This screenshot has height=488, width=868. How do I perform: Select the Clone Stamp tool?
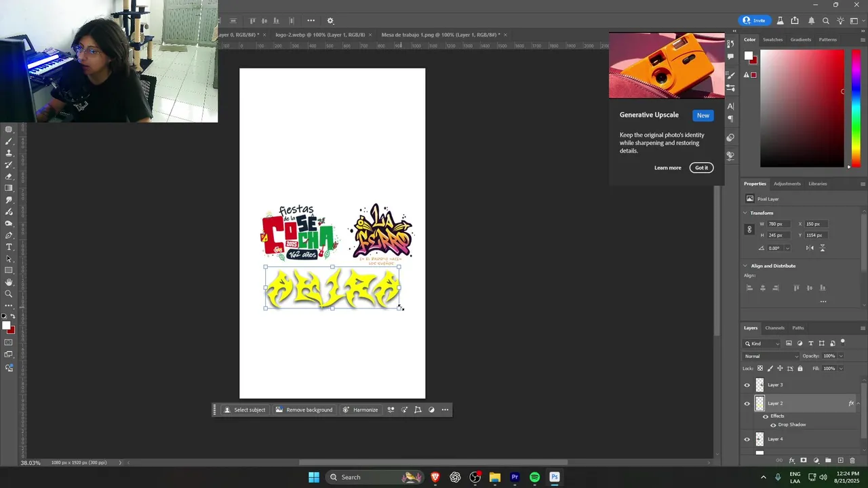[x=9, y=153]
